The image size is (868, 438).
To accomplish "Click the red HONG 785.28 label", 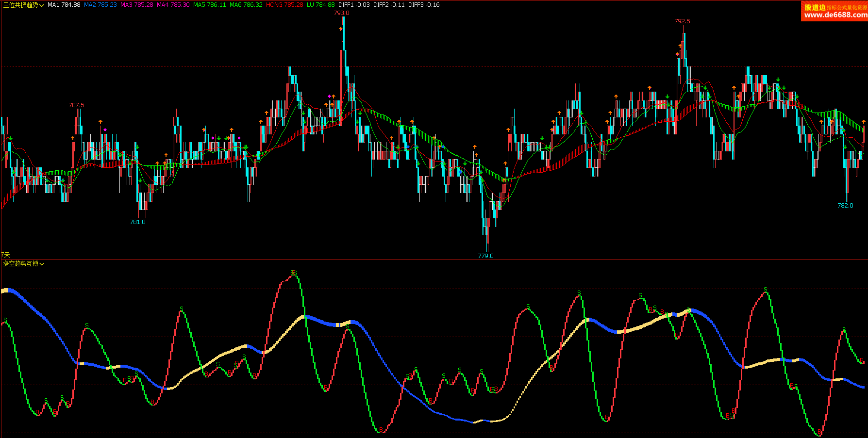I will pos(284,5).
